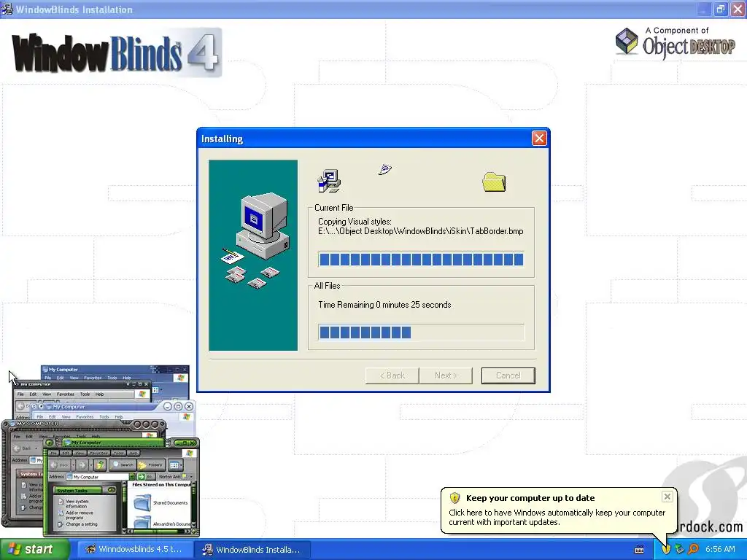Close the Installing dialog with red X
This screenshot has height=560, width=747.
[x=539, y=138]
